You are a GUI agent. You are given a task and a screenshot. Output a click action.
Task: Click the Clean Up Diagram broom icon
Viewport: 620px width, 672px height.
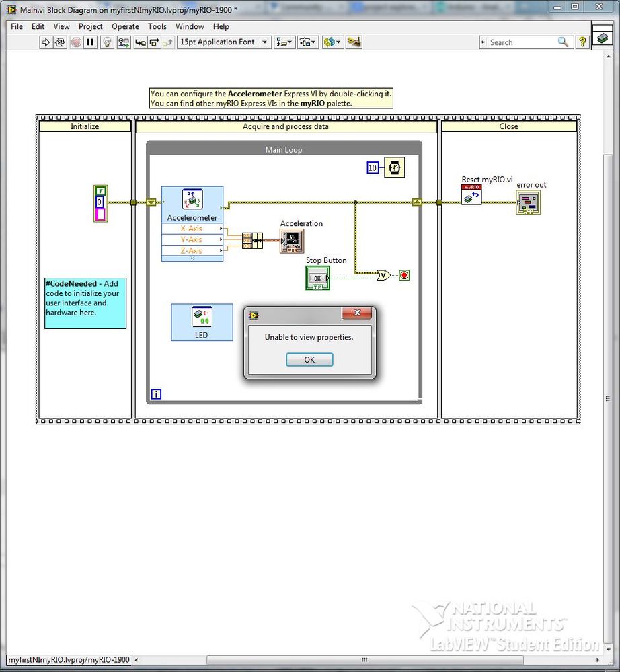(354, 42)
